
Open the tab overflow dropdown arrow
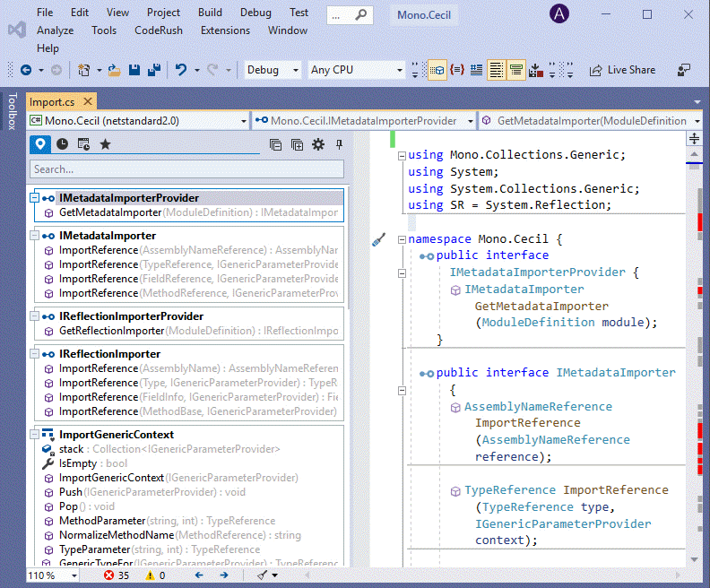[697, 102]
